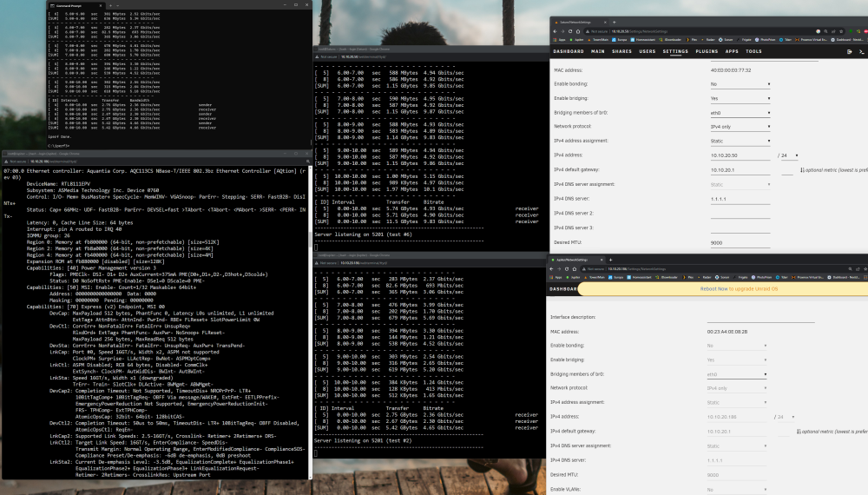Viewport: 868px width, 495px height.
Task: Click zoom magnifier icon in Saturn address bar
Action: pyautogui.click(x=825, y=31)
